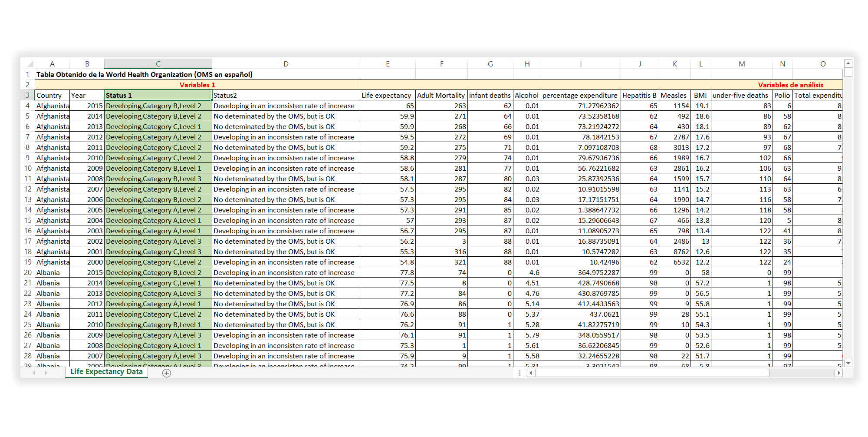Viewport: 868px width, 437px height.
Task: Click the tab bar split handle dots
Action: pos(519,373)
